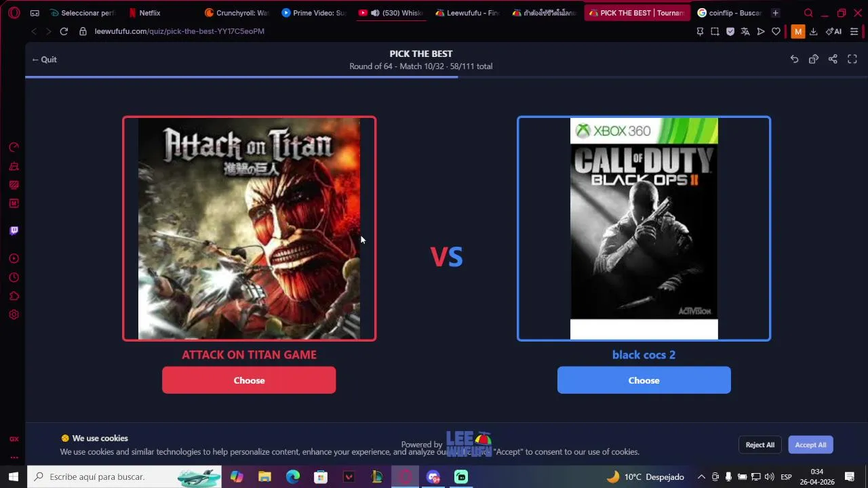Open the 10°C Despejado weather widget
This screenshot has height=488, width=868.
tap(645, 476)
